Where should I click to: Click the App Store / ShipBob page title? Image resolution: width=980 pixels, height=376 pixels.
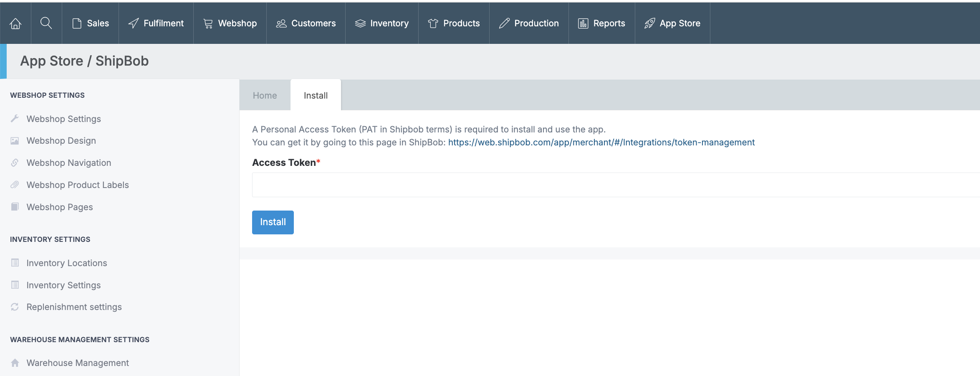point(84,61)
